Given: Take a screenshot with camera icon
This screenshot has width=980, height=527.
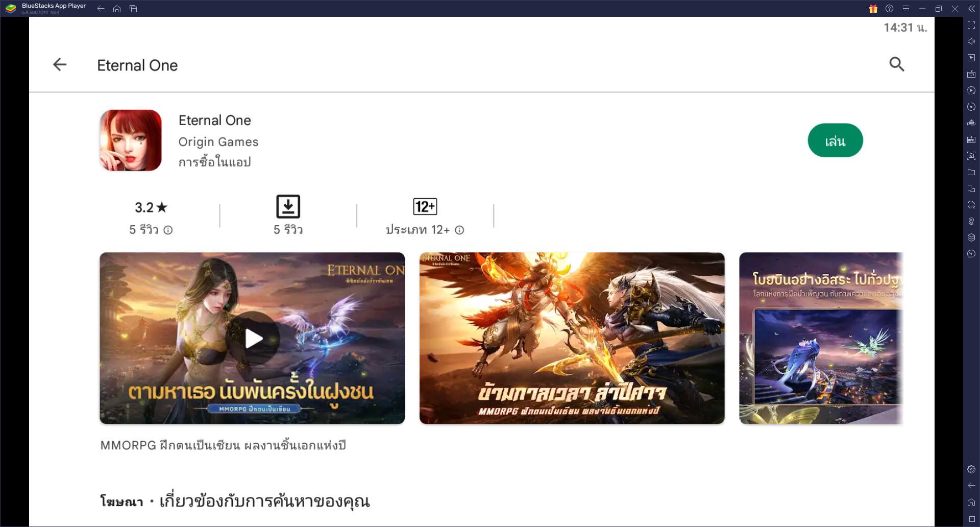Looking at the screenshot, I should (971, 156).
